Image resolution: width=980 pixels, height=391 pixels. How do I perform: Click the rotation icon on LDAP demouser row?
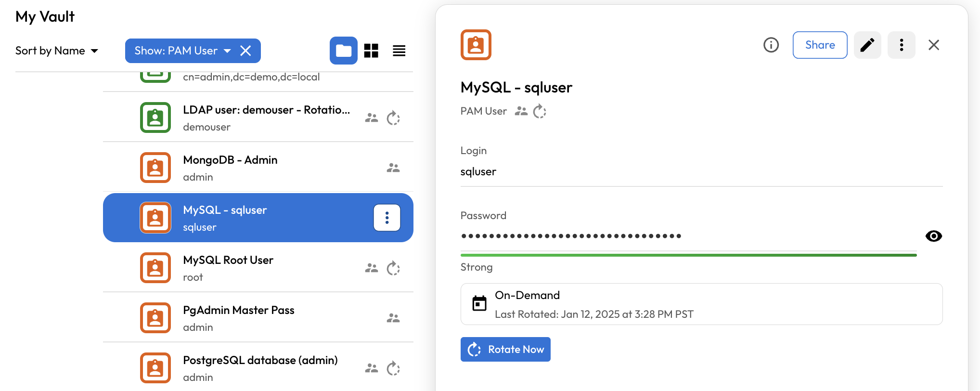393,118
